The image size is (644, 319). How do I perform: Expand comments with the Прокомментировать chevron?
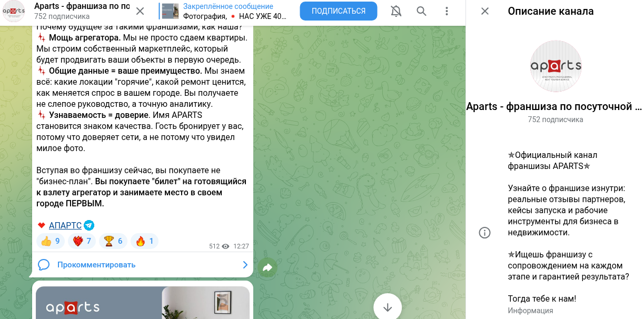245,265
